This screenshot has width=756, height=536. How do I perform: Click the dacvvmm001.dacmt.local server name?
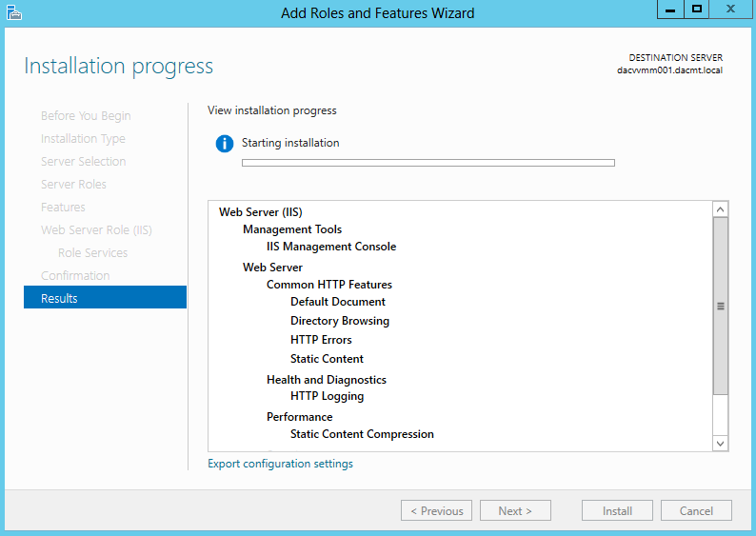[x=669, y=70]
